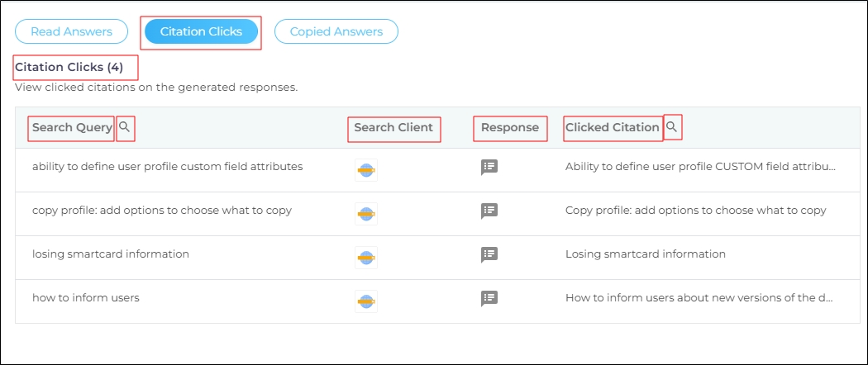The height and width of the screenshot is (365, 868).
Task: Select query text 'how to inform users'
Action: click(86, 298)
